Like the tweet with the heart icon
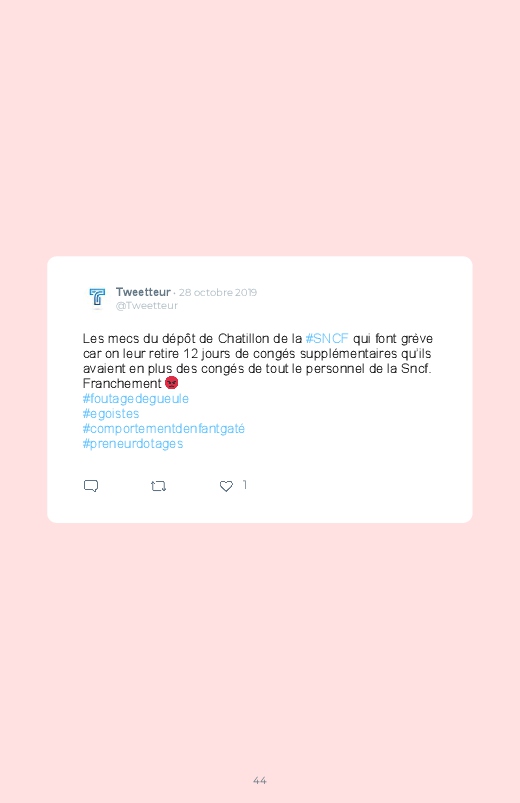 (226, 486)
